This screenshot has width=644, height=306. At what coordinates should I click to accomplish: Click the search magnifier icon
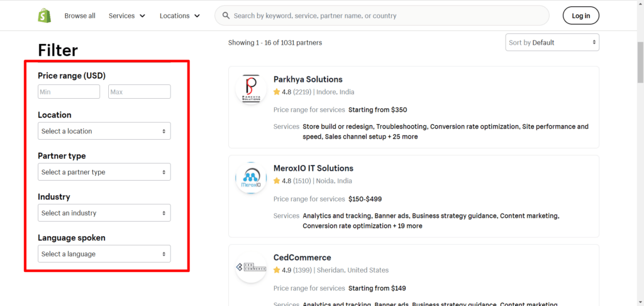click(x=226, y=16)
